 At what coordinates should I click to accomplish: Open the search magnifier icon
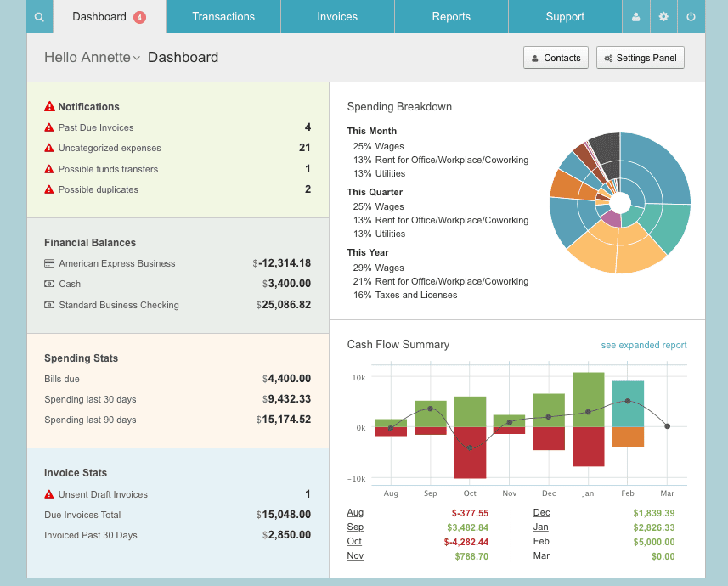39,17
